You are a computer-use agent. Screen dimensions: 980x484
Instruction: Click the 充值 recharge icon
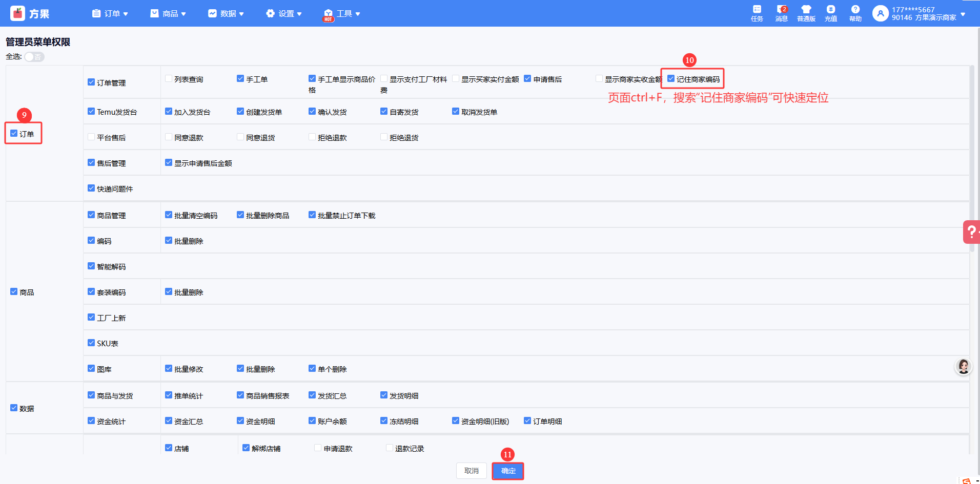[x=830, y=13]
